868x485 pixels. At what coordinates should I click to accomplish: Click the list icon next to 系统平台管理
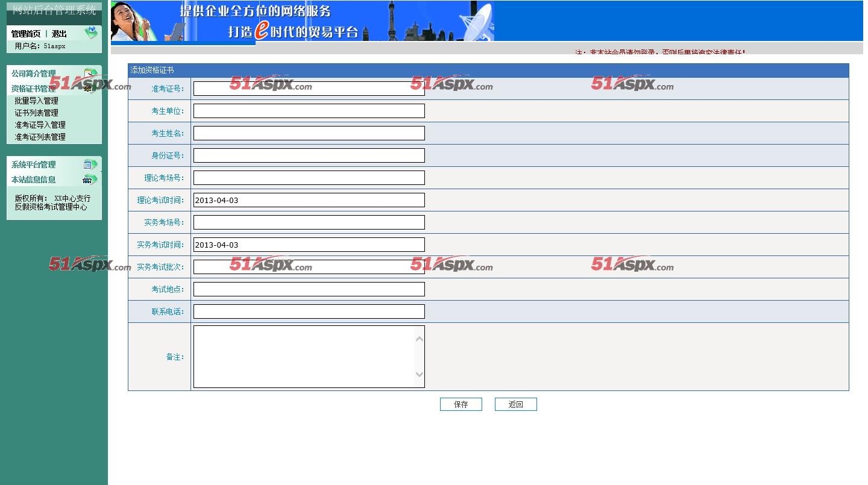(x=90, y=164)
